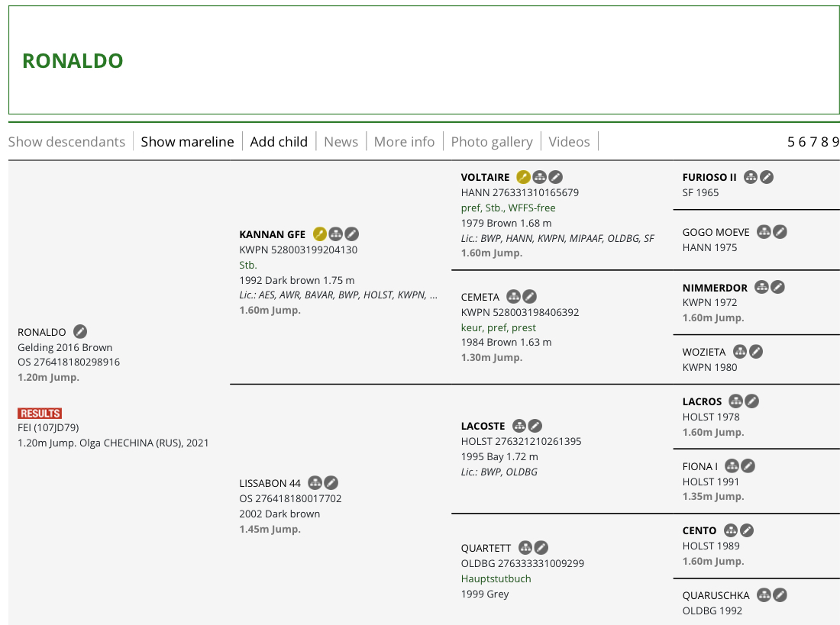Screen dimensions: 840x625
Task: Open the pedigree tree icon for NIMMERDOR
Action: (x=761, y=288)
